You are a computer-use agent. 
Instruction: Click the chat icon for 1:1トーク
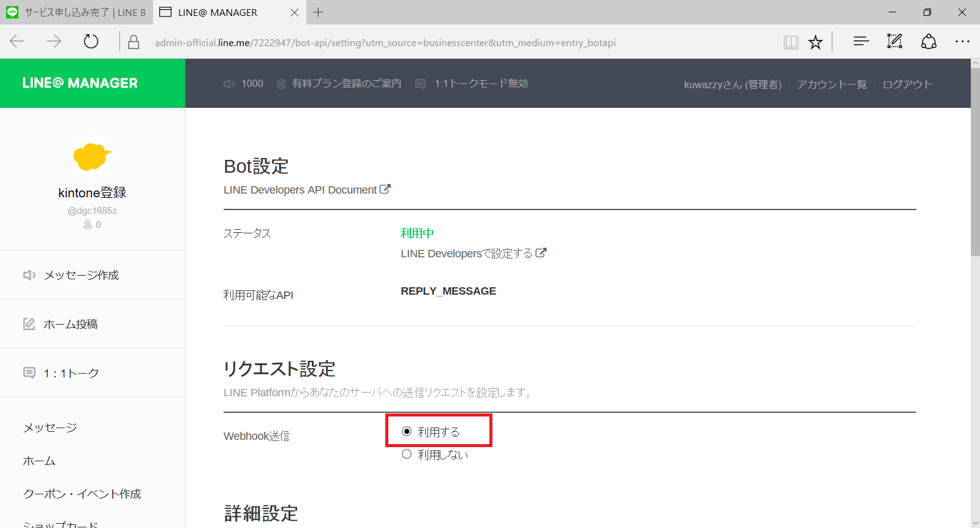(29, 372)
